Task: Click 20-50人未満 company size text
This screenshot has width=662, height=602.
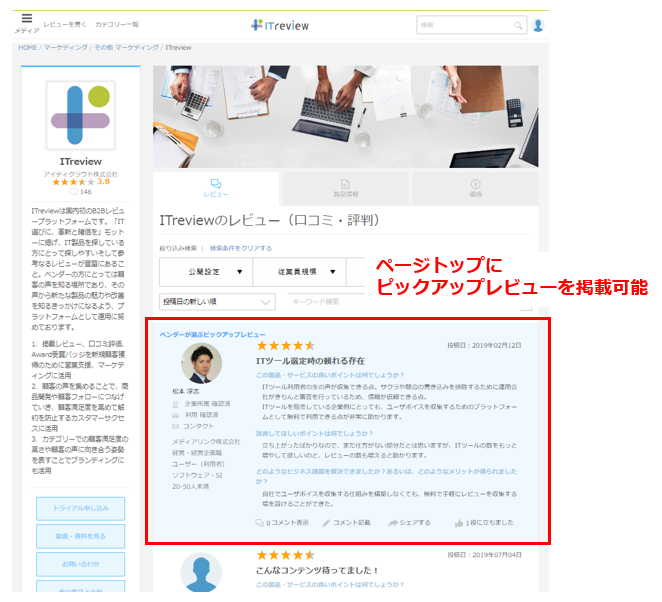Action: (190, 487)
